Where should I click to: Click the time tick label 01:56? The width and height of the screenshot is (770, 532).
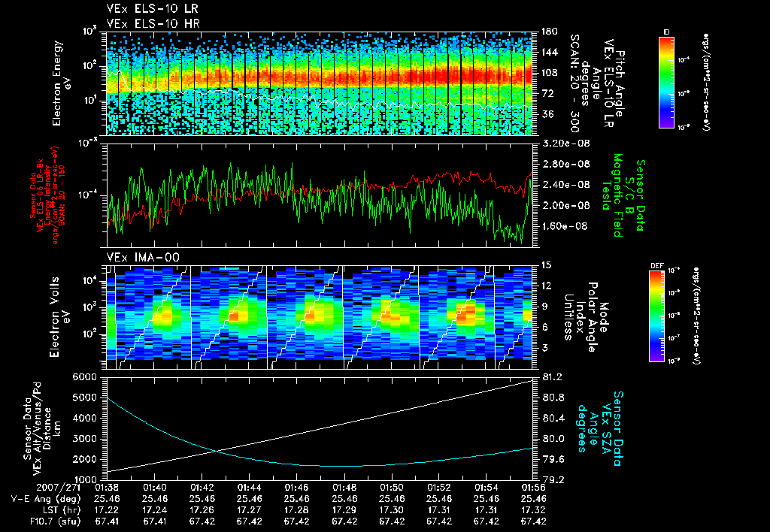pyautogui.click(x=534, y=488)
